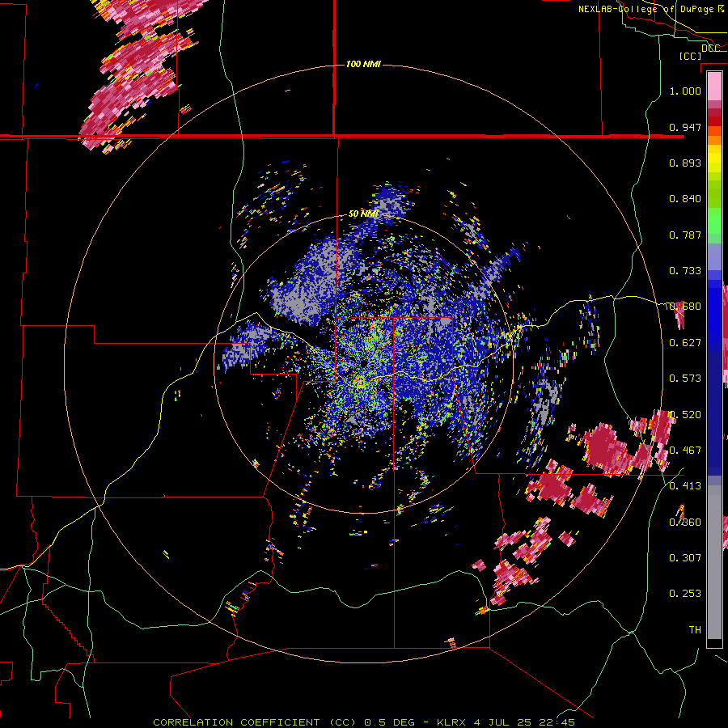The width and height of the screenshot is (728, 728).
Task: Select the 0.627 legend value
Action: [x=685, y=343]
